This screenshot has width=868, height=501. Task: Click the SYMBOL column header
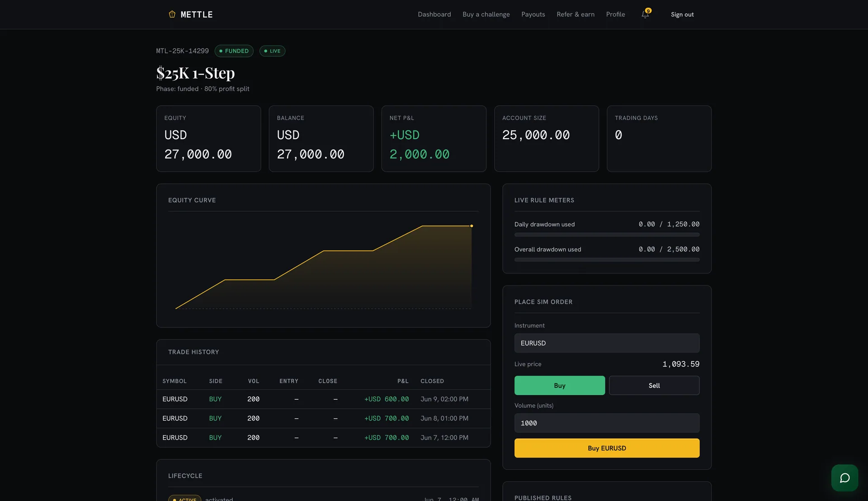tap(175, 381)
